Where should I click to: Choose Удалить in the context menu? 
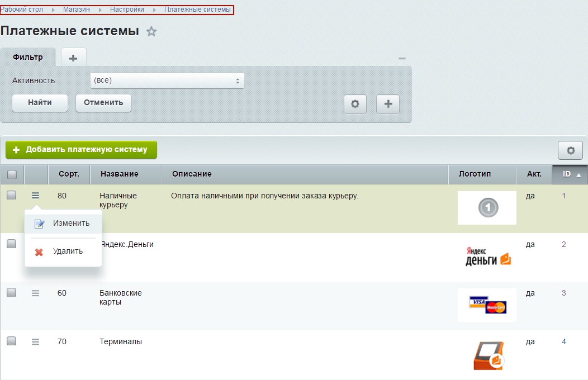67,251
